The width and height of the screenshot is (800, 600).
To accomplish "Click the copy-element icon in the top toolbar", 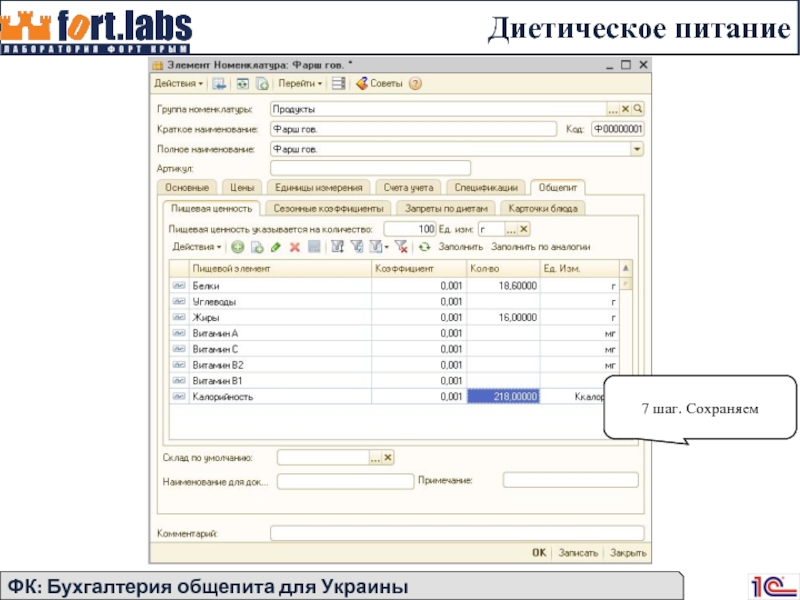I will coord(262,83).
